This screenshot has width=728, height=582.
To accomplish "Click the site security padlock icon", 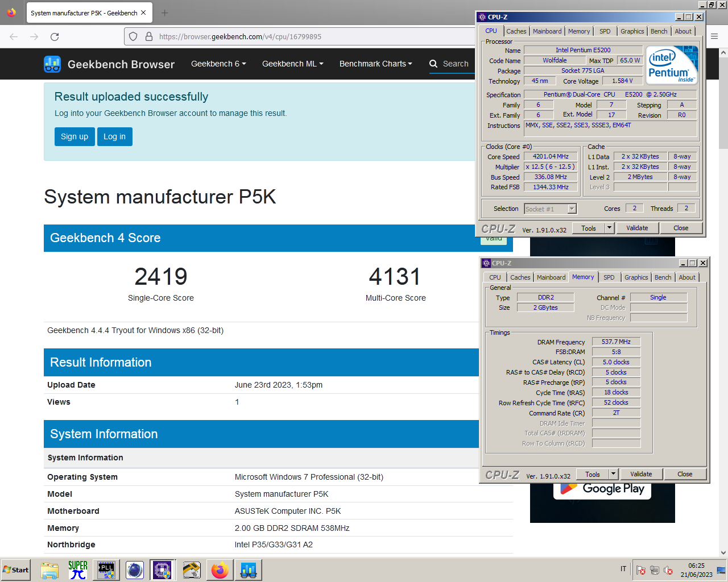I will (x=149, y=36).
